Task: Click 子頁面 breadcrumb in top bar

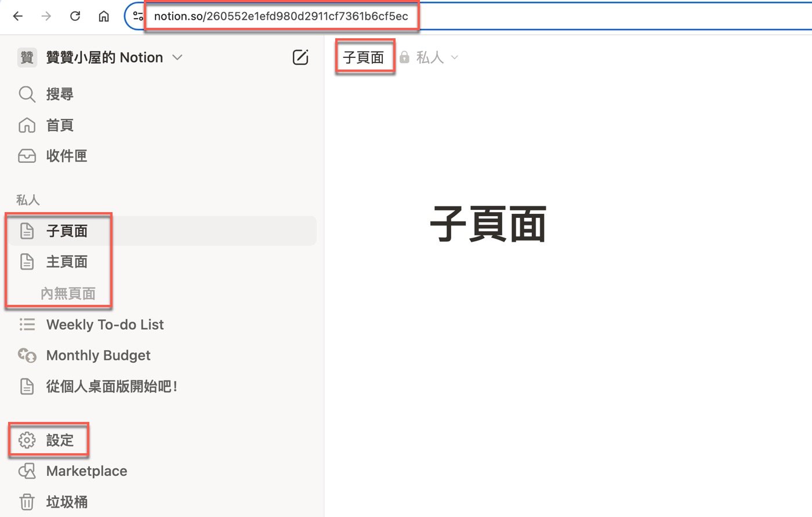Action: point(364,57)
